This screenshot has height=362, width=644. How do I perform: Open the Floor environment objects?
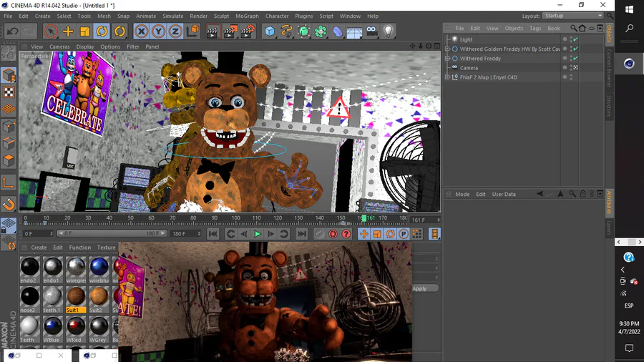coord(354,31)
